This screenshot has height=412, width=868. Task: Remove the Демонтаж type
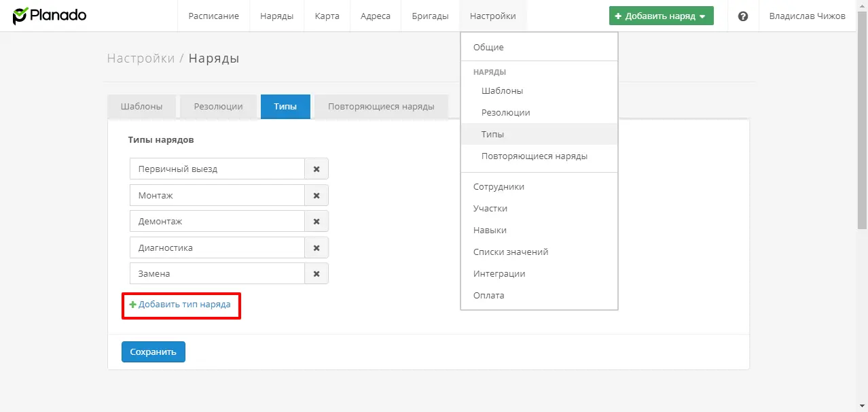[317, 221]
